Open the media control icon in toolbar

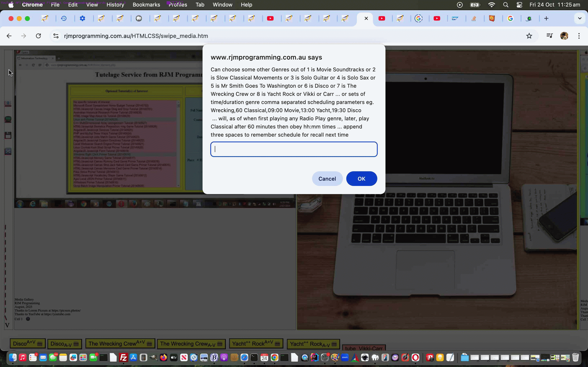(549, 36)
